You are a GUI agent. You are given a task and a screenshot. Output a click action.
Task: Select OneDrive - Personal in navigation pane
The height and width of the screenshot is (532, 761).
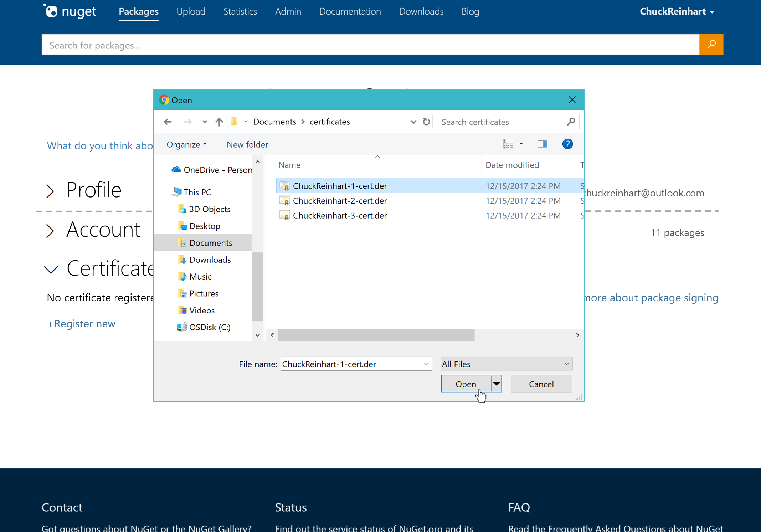pyautogui.click(x=211, y=170)
